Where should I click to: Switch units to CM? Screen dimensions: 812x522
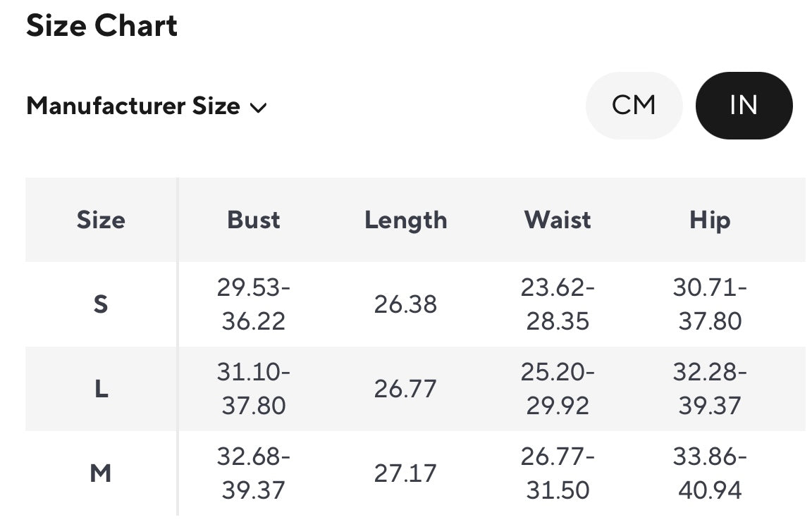click(634, 106)
